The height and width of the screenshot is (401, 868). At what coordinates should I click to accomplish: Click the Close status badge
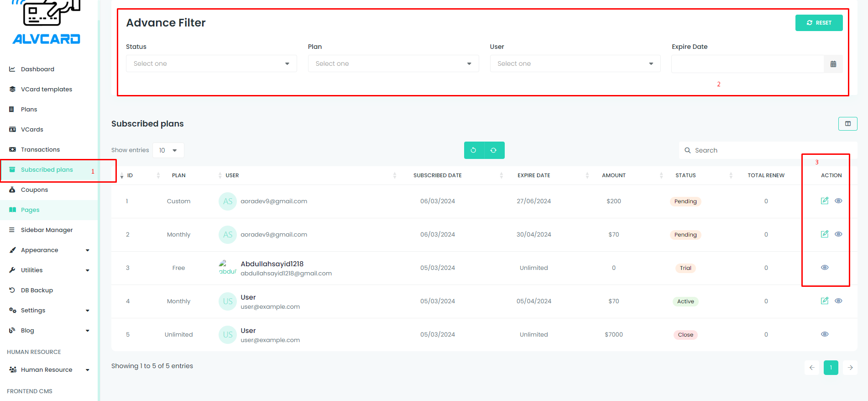click(685, 335)
